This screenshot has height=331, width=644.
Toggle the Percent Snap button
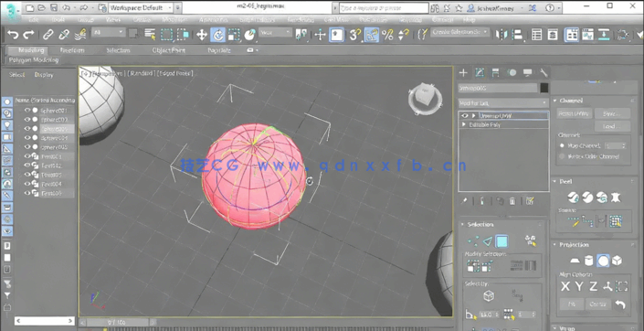pos(387,35)
